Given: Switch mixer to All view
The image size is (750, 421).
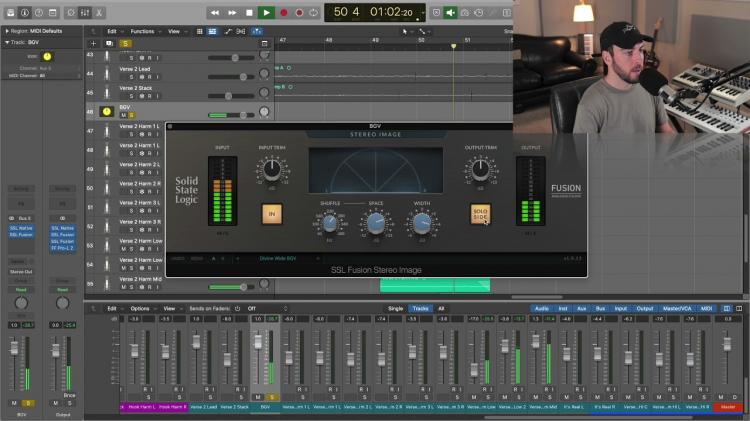Looking at the screenshot, I should pos(441,309).
